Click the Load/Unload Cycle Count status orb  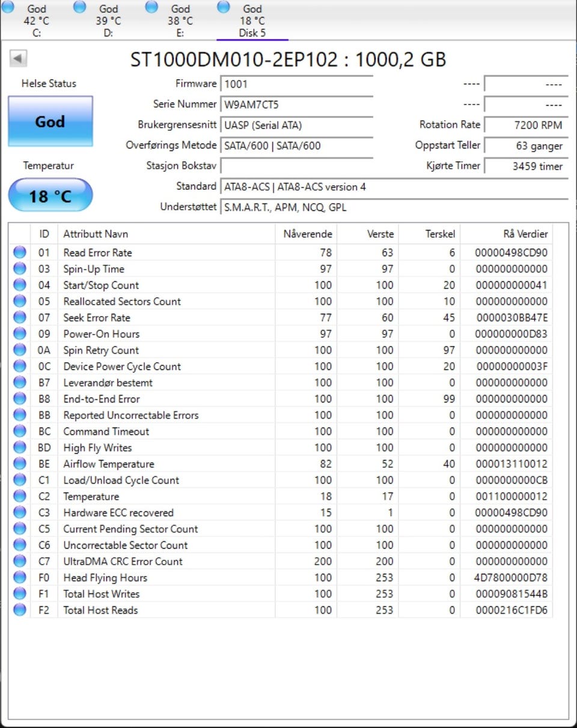point(20,479)
